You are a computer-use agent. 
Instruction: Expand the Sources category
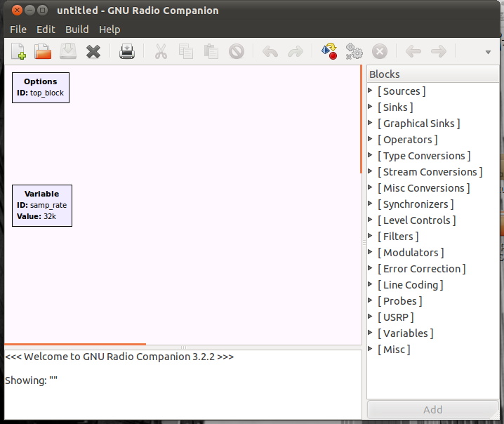tap(370, 91)
